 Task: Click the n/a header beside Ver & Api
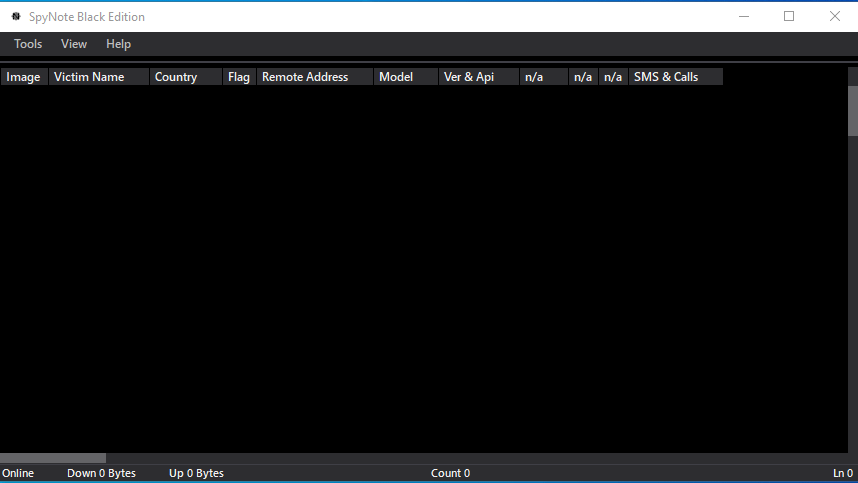(543, 77)
